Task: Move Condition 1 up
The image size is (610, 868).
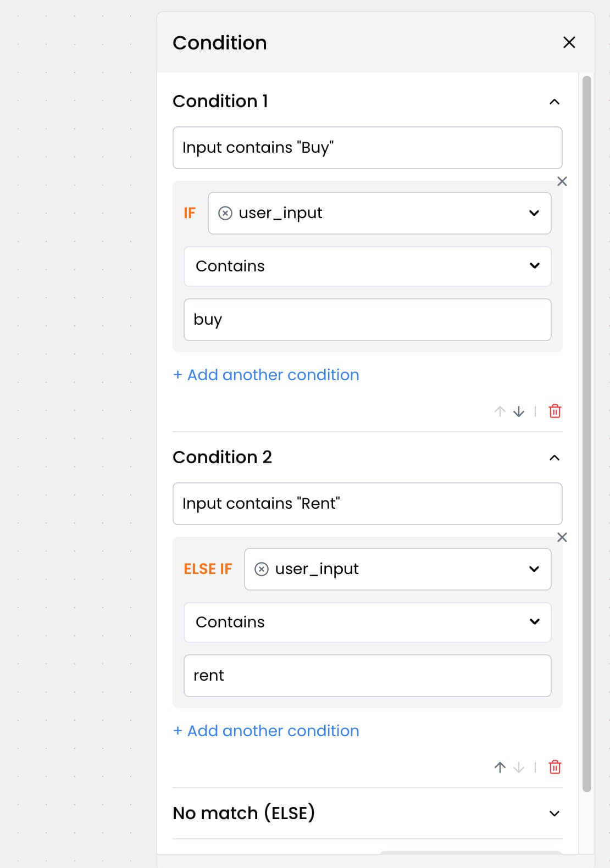Action: click(500, 411)
